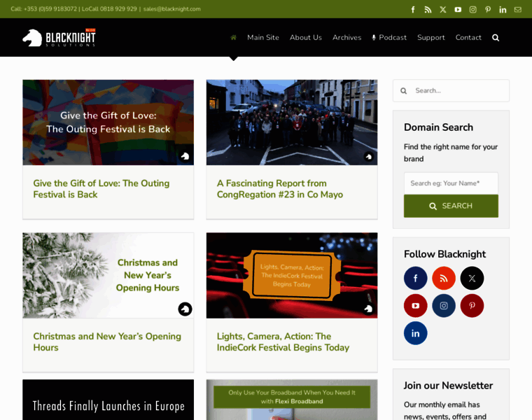Viewport: 532px width, 420px height.
Task: Open Outing Festival rainbow flag thumbnail
Action: point(108,122)
